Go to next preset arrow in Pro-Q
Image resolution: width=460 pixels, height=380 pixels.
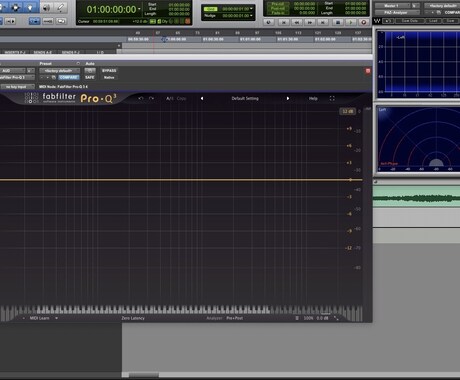coord(288,99)
